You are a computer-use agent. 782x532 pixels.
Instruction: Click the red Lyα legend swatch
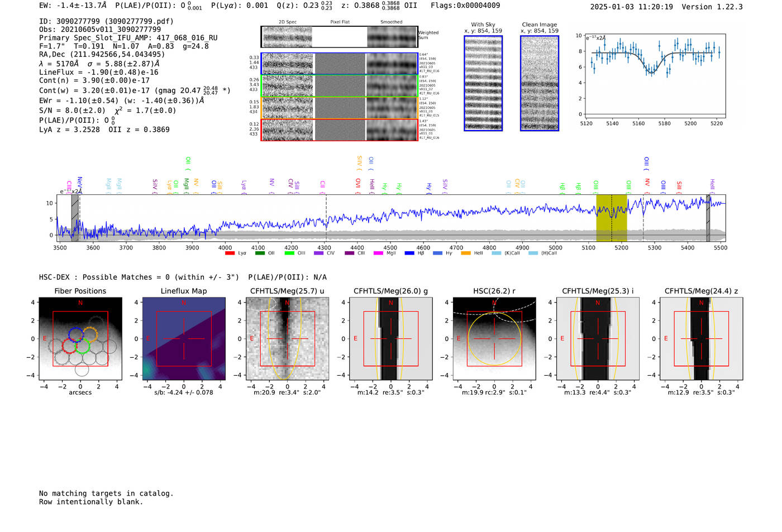[230, 253]
